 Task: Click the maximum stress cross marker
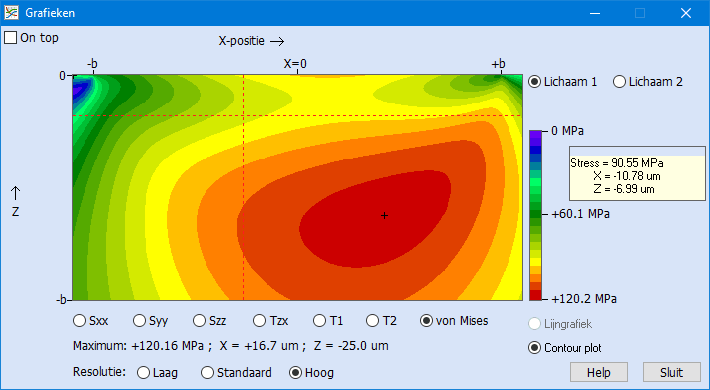tap(384, 216)
